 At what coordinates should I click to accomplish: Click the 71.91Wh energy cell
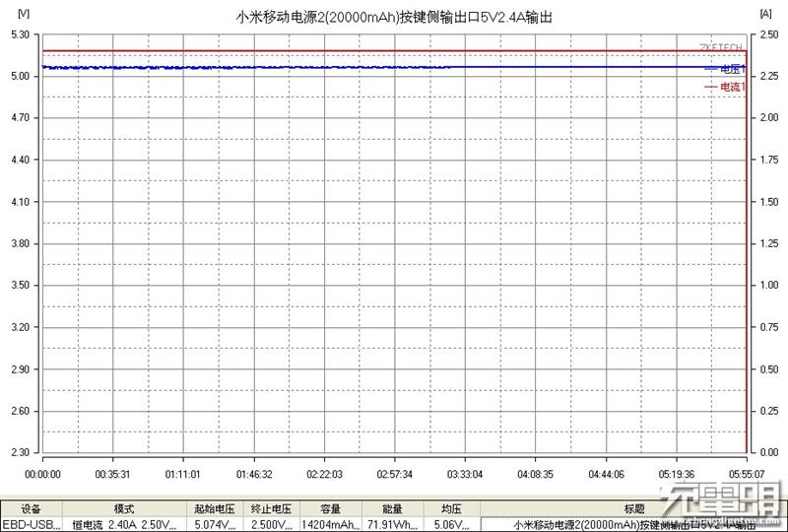pyautogui.click(x=393, y=525)
